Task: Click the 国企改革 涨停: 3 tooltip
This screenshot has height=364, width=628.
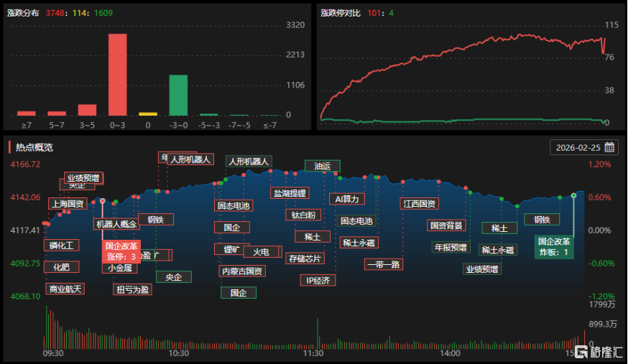Action: [121, 251]
